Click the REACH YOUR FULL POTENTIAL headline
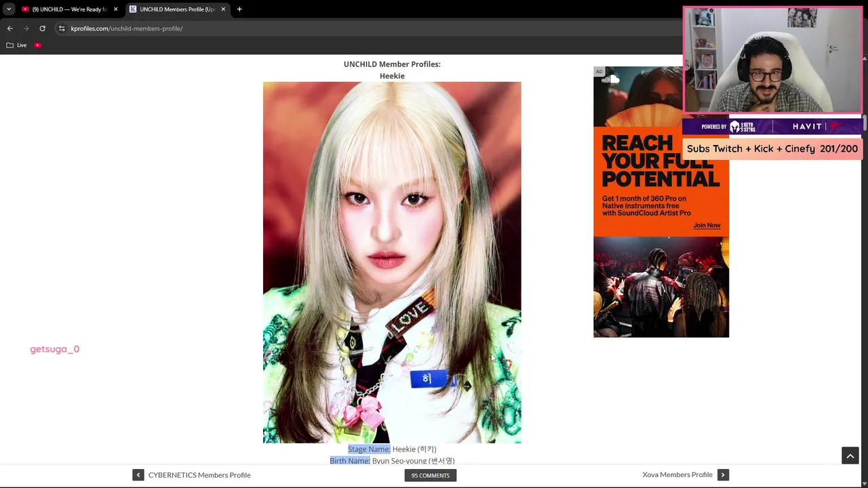This screenshot has height=488, width=868. (660, 161)
